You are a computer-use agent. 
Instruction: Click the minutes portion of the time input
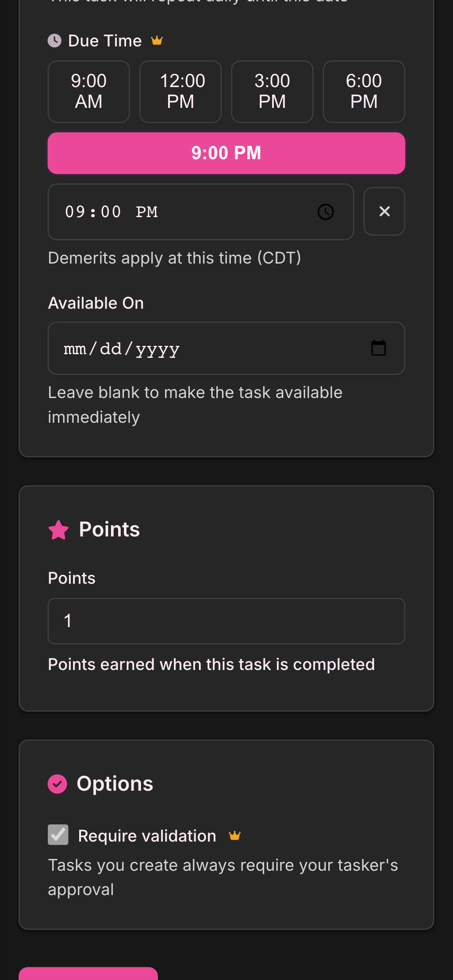pos(110,212)
